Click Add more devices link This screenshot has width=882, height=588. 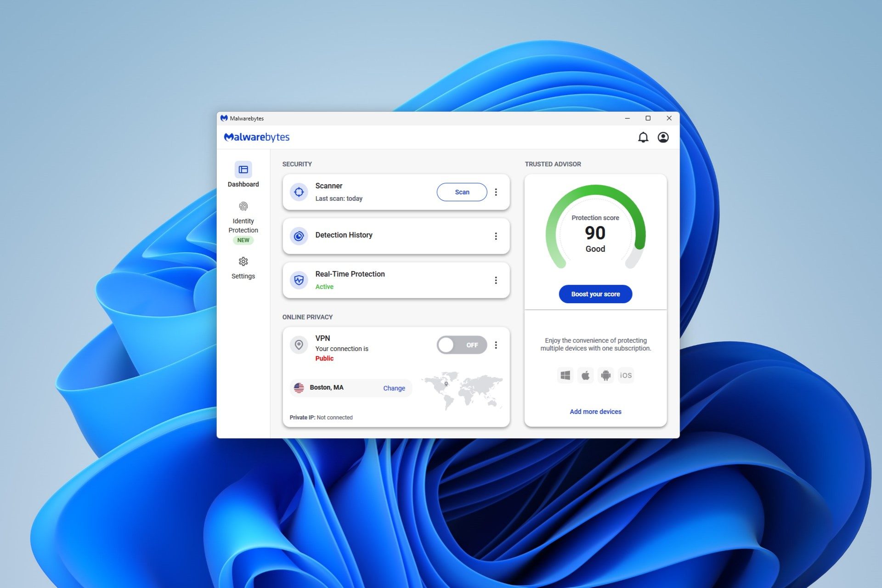tap(595, 412)
